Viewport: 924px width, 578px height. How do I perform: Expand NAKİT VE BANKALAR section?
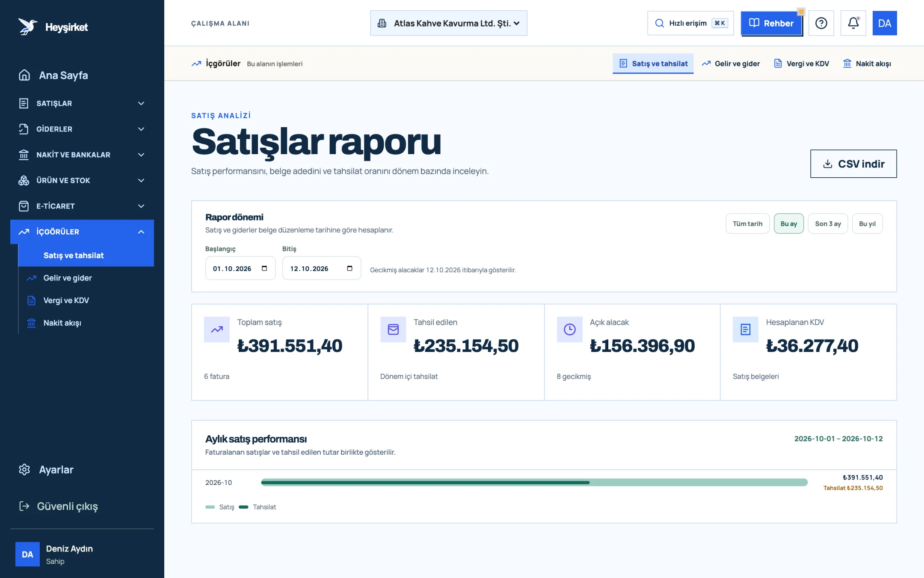(x=82, y=155)
